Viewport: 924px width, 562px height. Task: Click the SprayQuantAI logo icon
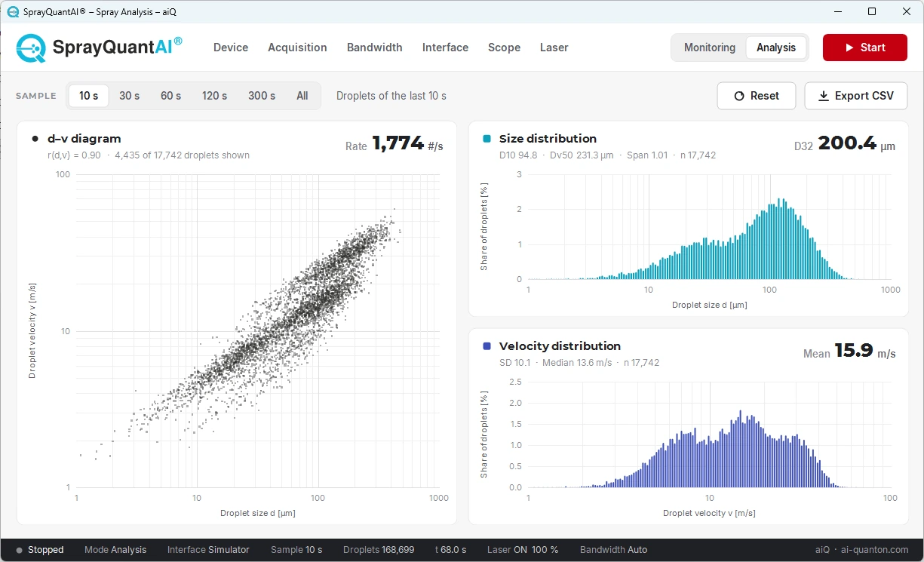(31, 48)
